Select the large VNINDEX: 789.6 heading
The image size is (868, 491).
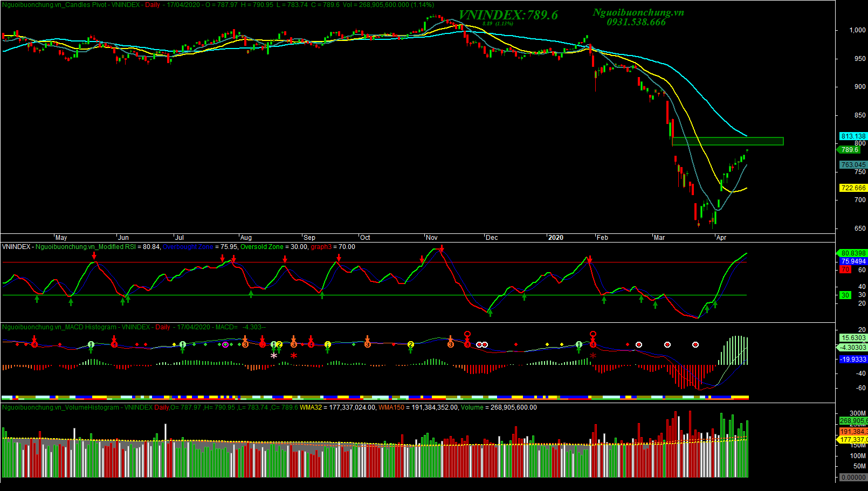coord(508,15)
